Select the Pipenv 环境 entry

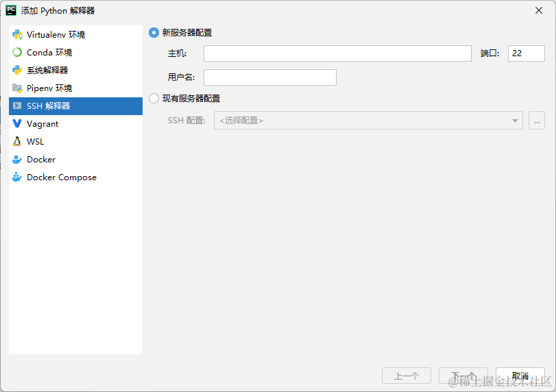[x=75, y=88]
